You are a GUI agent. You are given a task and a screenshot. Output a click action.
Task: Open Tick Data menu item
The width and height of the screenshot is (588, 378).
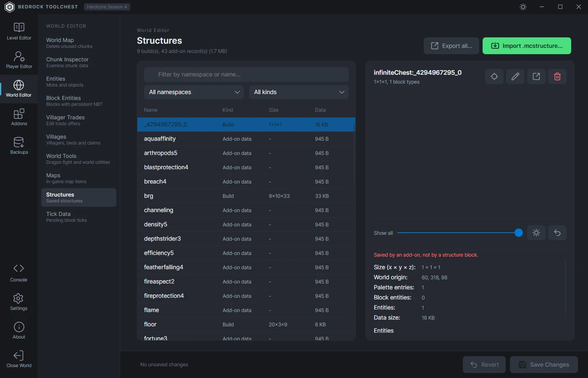79,217
